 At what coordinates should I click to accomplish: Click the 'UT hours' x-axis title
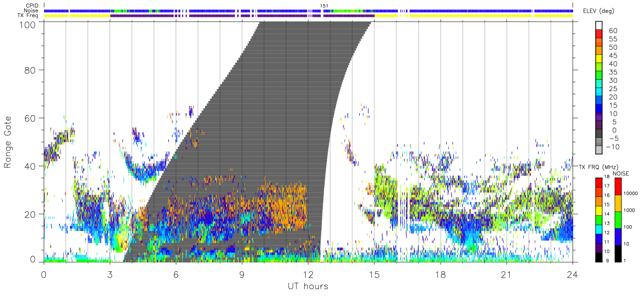tap(307, 286)
